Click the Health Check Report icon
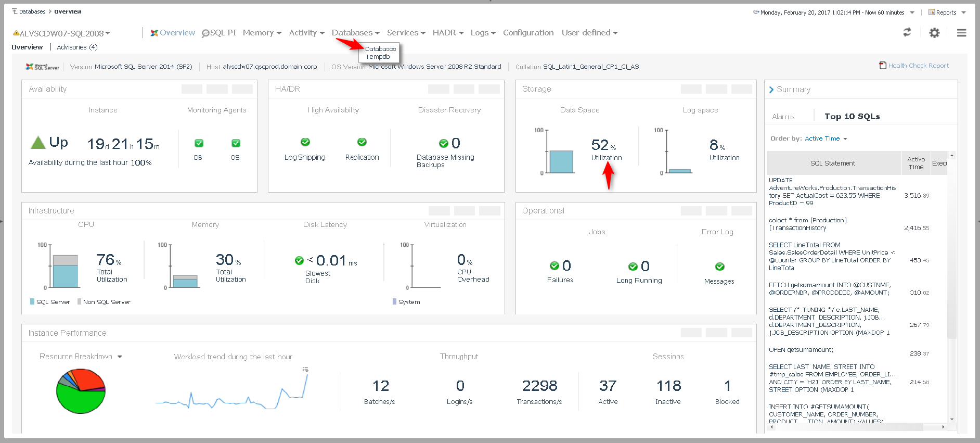980x443 pixels. 883,66
